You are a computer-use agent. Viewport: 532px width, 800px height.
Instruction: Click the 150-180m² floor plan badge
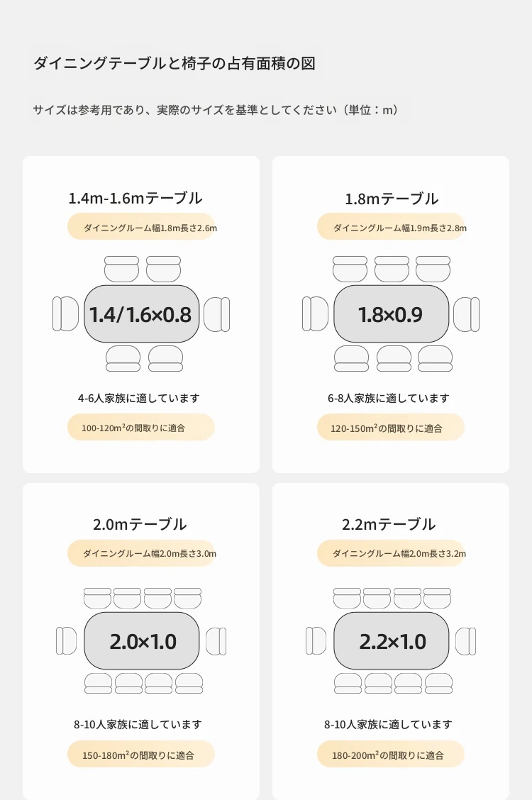[x=141, y=754]
